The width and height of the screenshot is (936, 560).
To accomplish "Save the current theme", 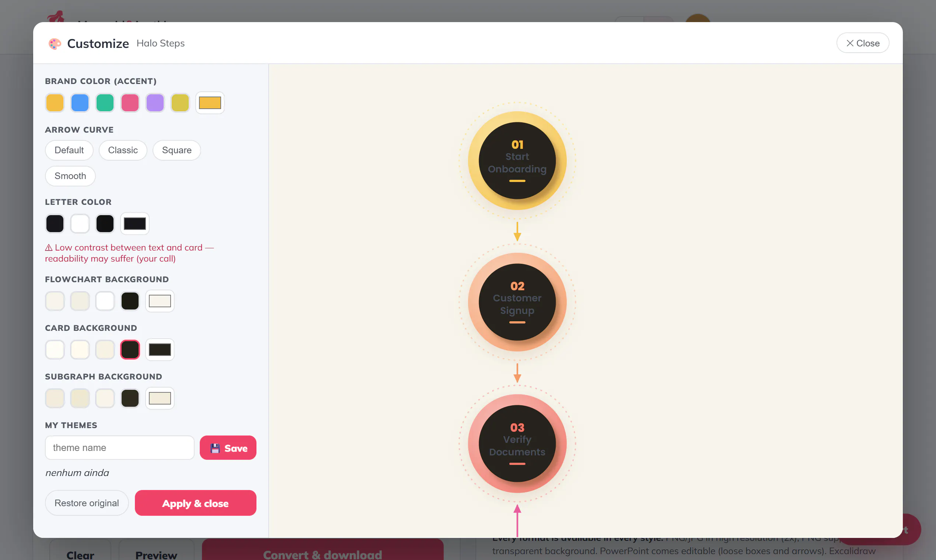I will coord(228,448).
